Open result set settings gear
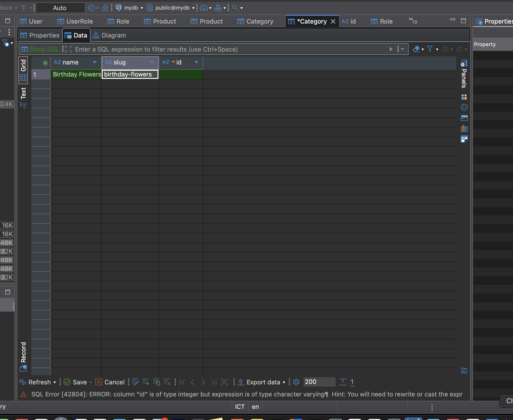Screen dimensions: 513x420 (296, 382)
